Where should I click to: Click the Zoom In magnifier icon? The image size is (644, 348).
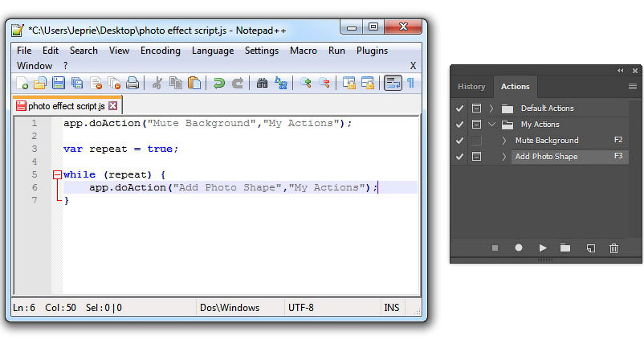pyautogui.click(x=305, y=83)
